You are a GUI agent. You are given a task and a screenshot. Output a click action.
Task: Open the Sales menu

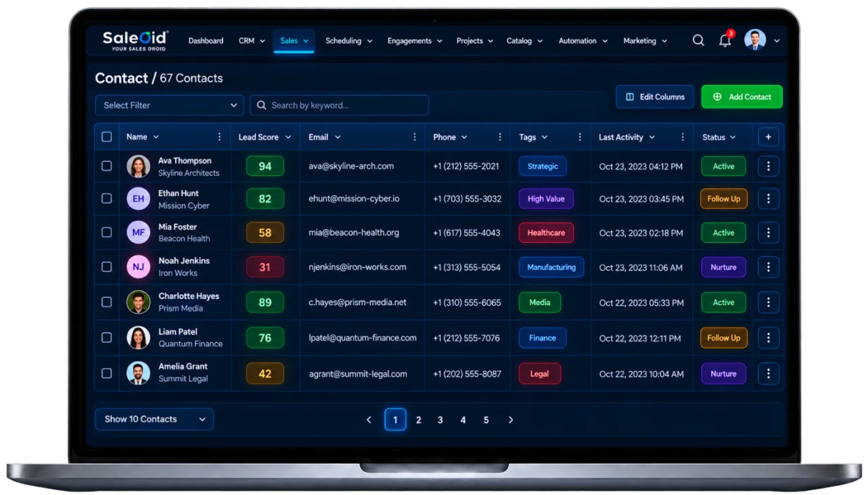(294, 41)
